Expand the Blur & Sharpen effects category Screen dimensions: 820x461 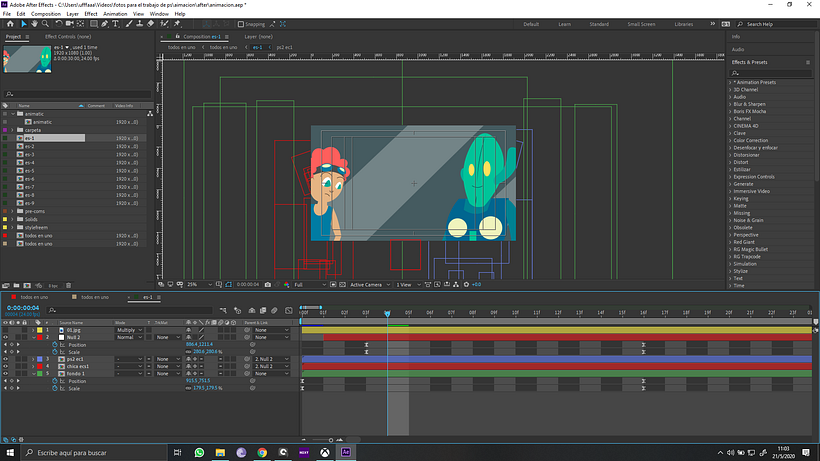tap(731, 104)
